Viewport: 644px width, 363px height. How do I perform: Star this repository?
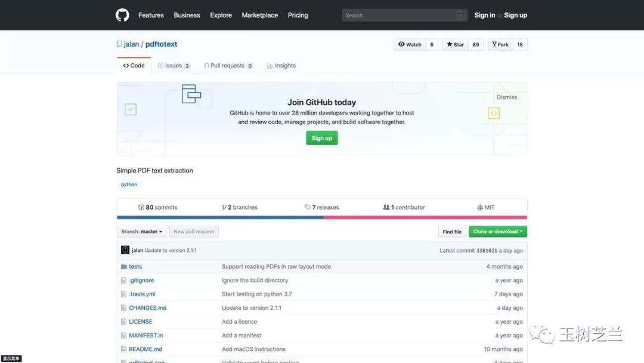point(455,44)
